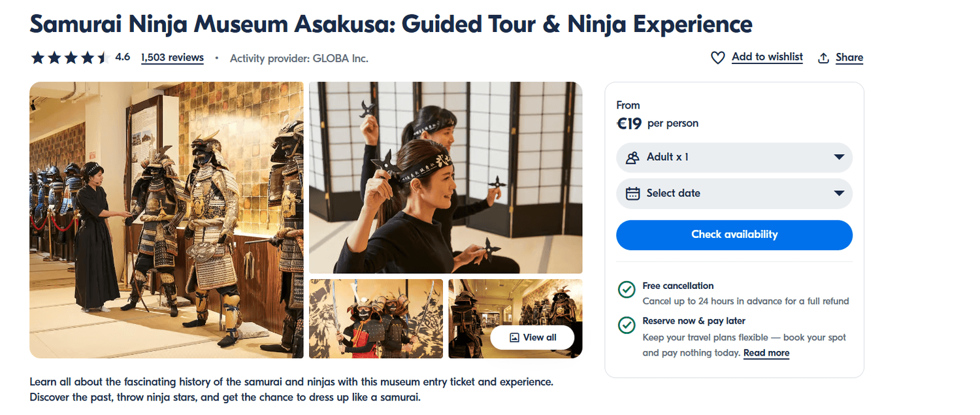Click the heart wishlist icon
This screenshot has width=980, height=415.
[x=717, y=58]
